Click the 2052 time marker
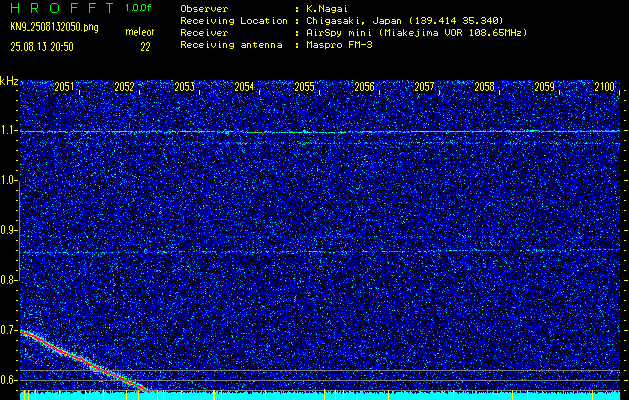 click(124, 87)
